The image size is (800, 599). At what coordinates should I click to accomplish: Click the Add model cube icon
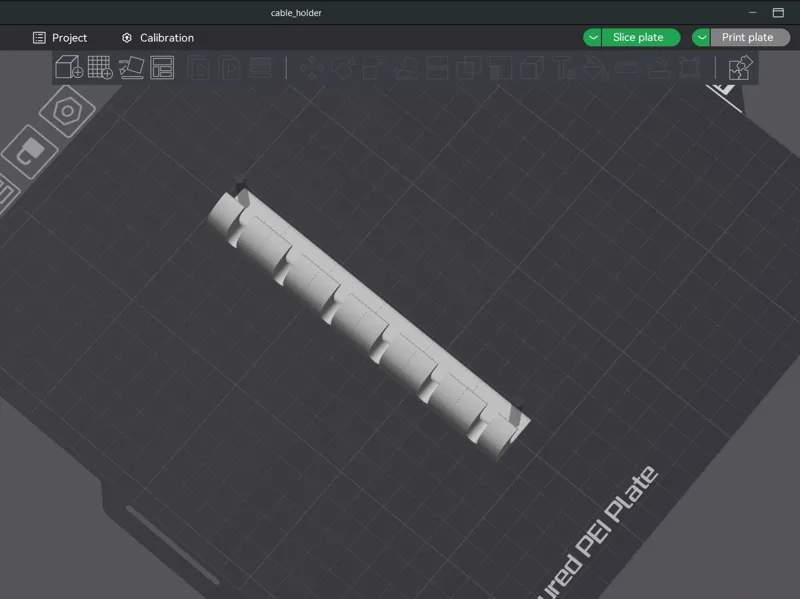click(69, 67)
